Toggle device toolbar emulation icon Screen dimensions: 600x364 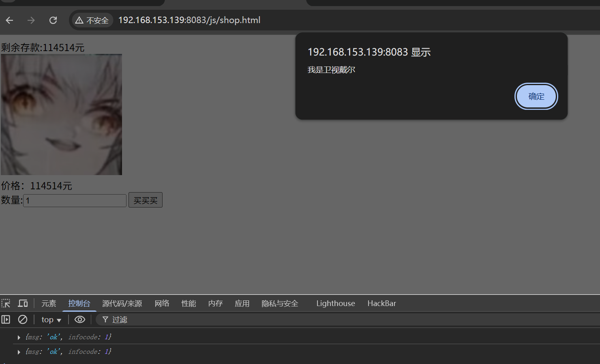(x=23, y=303)
